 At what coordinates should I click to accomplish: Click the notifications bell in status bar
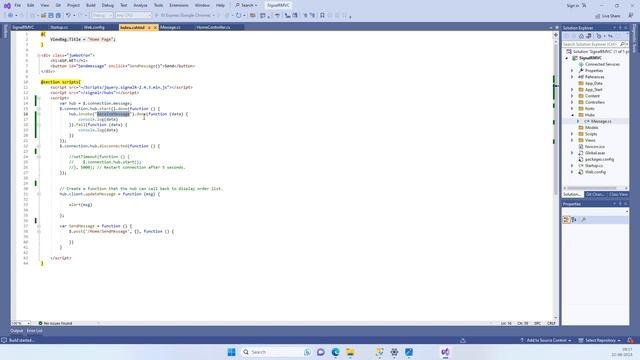tap(631, 340)
